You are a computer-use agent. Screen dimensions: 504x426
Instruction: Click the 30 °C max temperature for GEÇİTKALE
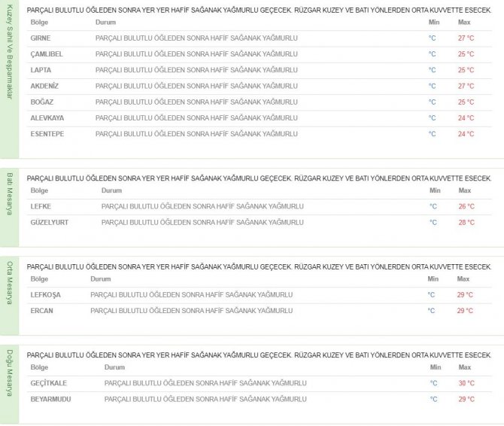pyautogui.click(x=466, y=383)
